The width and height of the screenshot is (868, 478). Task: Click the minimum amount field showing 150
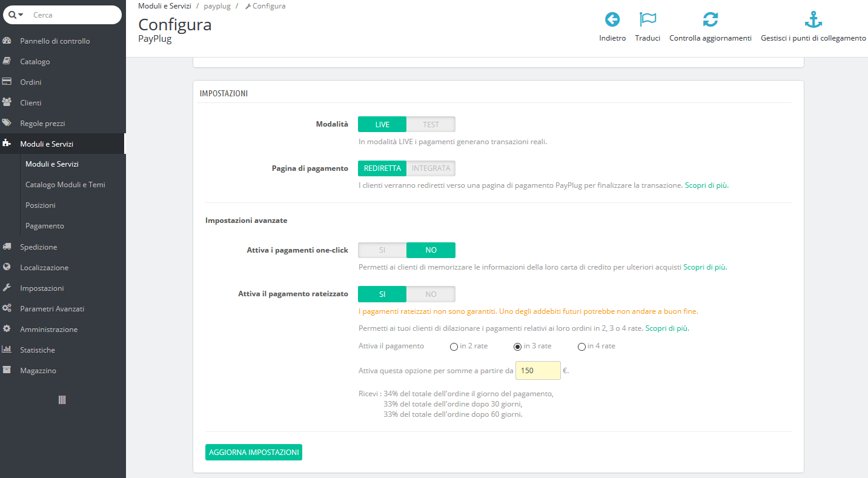tap(537, 370)
